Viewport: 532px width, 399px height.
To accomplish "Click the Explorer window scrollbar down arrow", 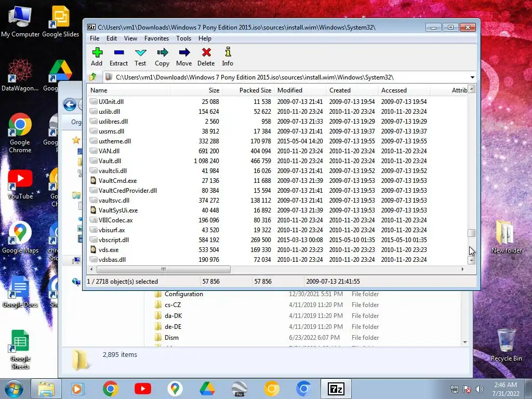I will (x=465, y=342).
